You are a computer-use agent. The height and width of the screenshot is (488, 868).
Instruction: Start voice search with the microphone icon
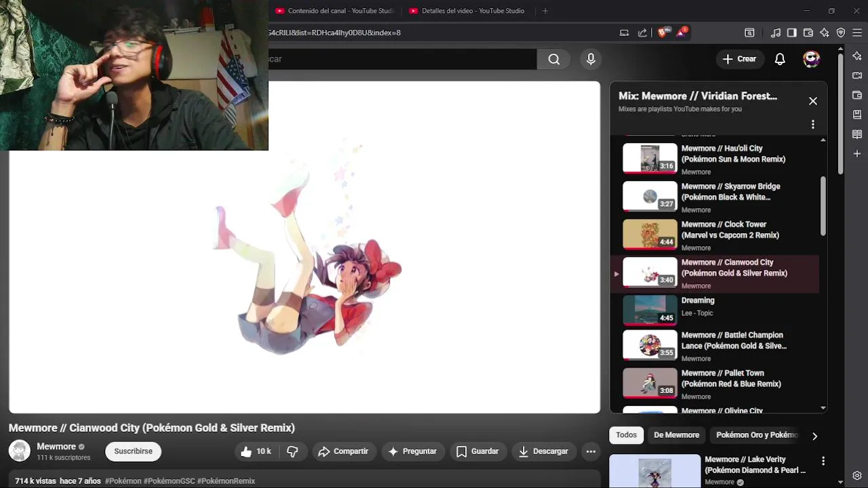point(591,59)
